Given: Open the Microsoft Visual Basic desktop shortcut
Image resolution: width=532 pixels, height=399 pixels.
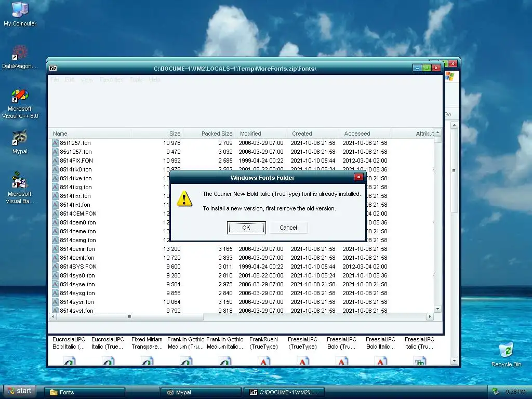Looking at the screenshot, I should tap(20, 188).
